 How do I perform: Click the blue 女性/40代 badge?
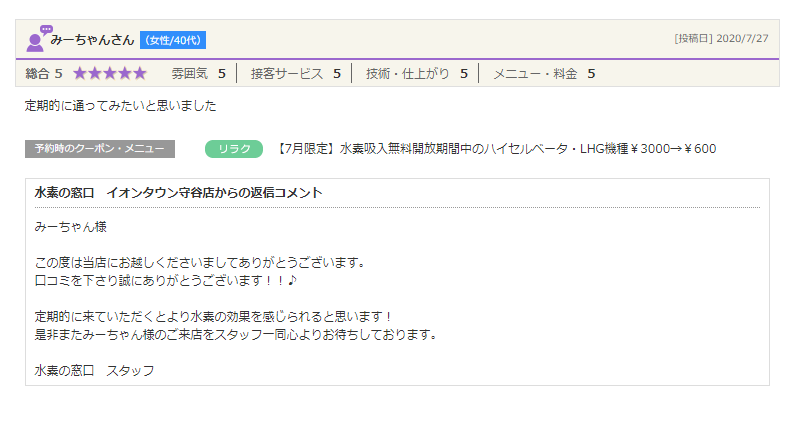172,40
